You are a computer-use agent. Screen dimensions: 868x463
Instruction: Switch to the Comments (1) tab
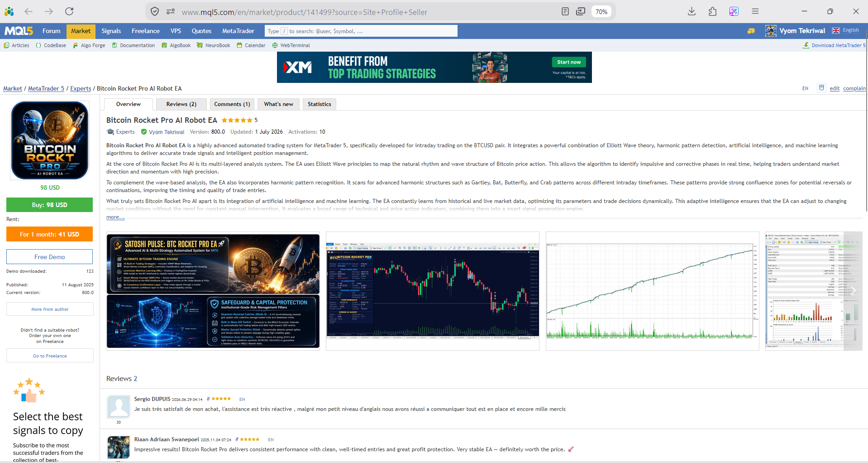pyautogui.click(x=232, y=104)
